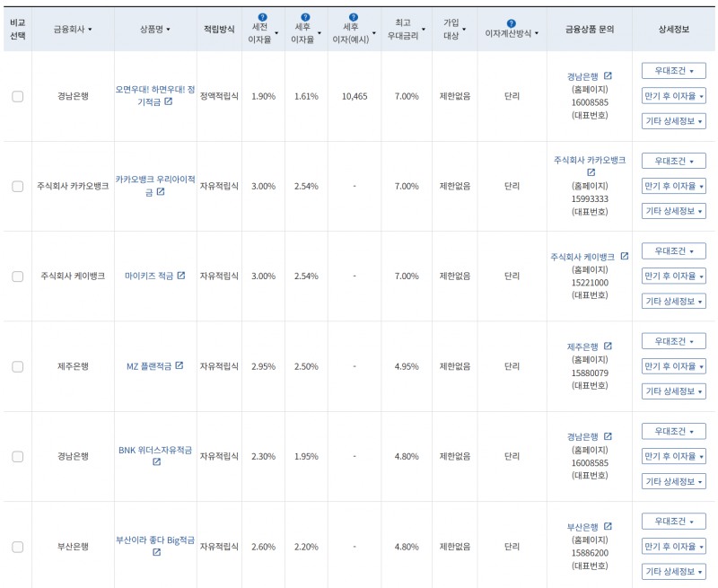Click the 2.20% 세후 이자율 cell
This screenshot has width=718, height=588.
pyautogui.click(x=306, y=547)
